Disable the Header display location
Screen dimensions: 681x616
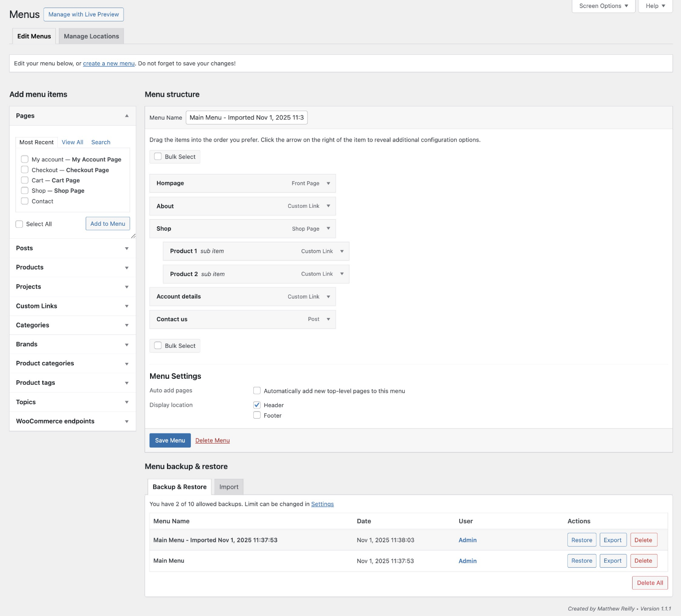[257, 405]
